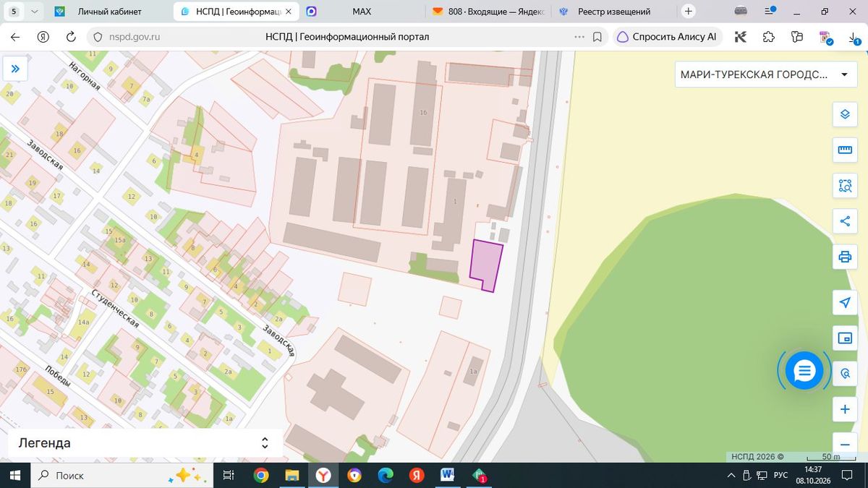Zoom out on the map
Image resolution: width=868 pixels, height=488 pixels.
tap(844, 443)
